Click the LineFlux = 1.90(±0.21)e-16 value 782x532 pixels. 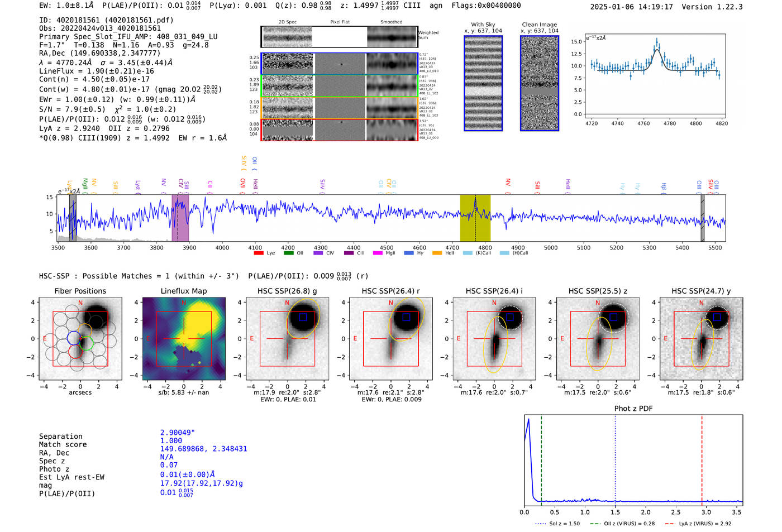pyautogui.click(x=97, y=71)
